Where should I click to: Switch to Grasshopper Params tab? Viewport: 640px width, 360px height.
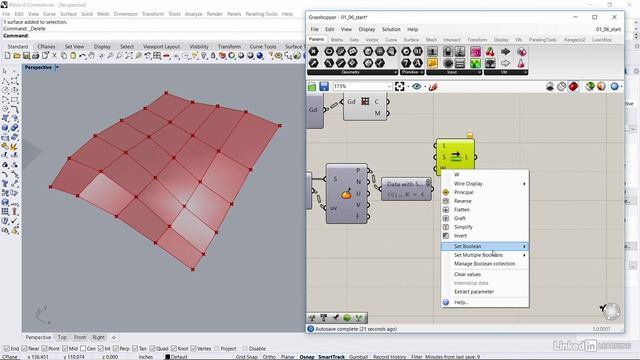point(316,39)
